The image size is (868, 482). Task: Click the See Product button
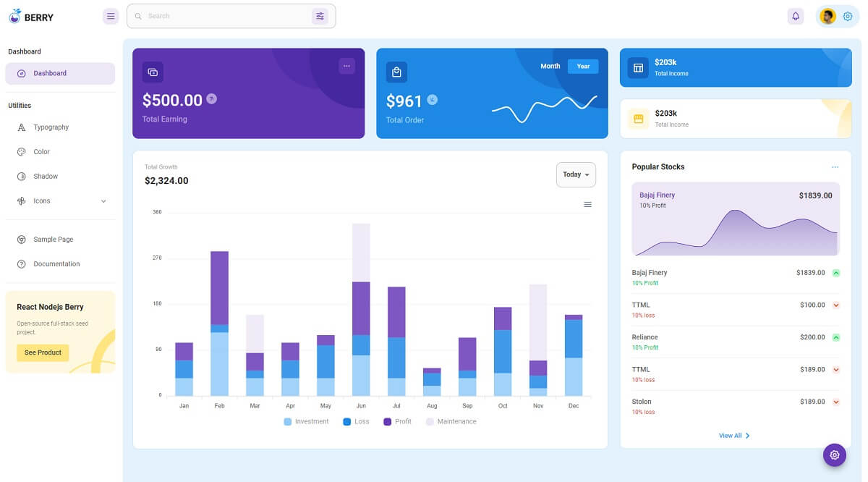tap(42, 352)
